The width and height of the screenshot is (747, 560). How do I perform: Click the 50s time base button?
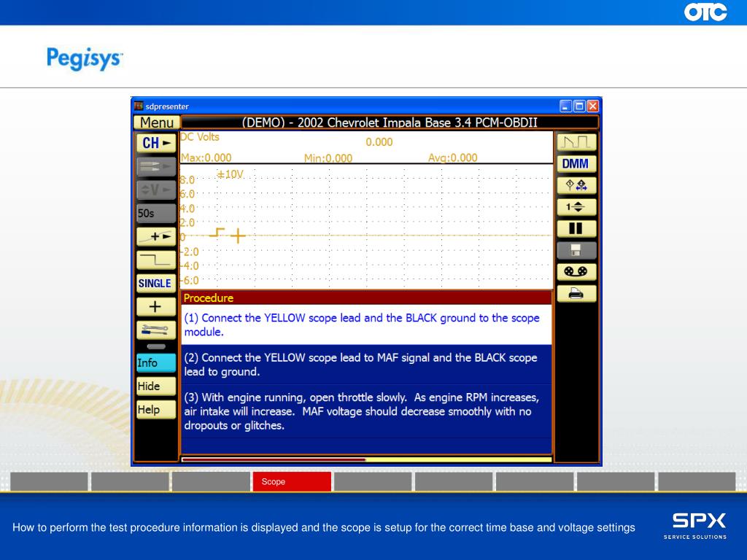pos(156,214)
